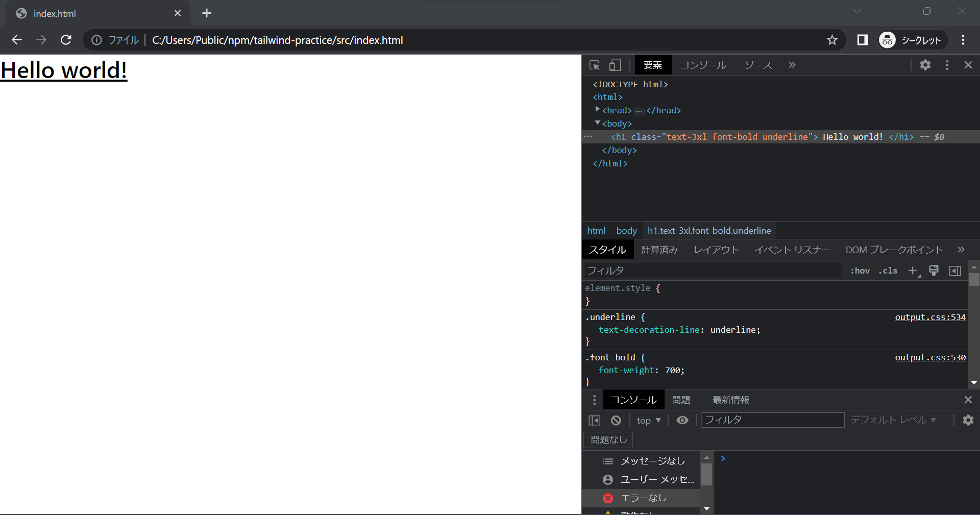
Task: Open the top frame context dropdown
Action: tap(648, 420)
